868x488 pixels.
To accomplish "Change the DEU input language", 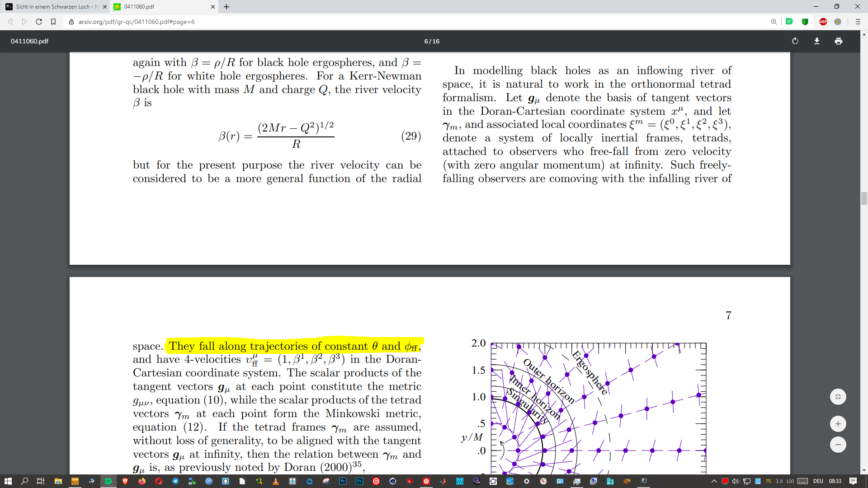I will (x=818, y=481).
